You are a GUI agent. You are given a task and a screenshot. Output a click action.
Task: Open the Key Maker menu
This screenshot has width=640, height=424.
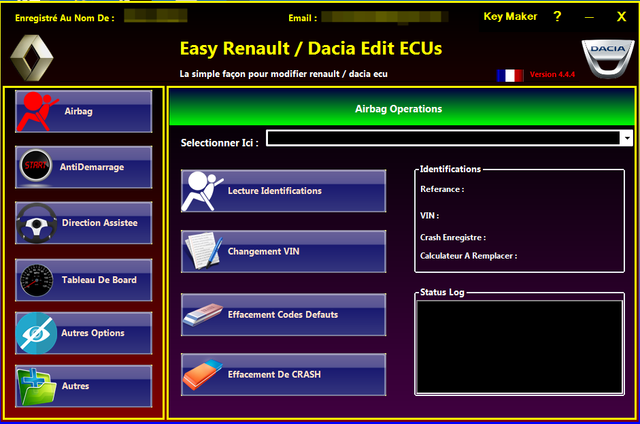[510, 16]
